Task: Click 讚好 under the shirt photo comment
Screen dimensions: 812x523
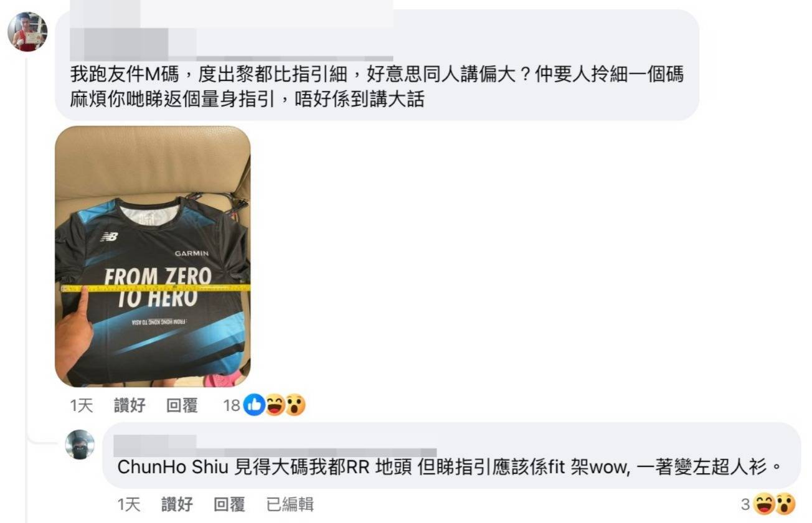Action: point(130,406)
